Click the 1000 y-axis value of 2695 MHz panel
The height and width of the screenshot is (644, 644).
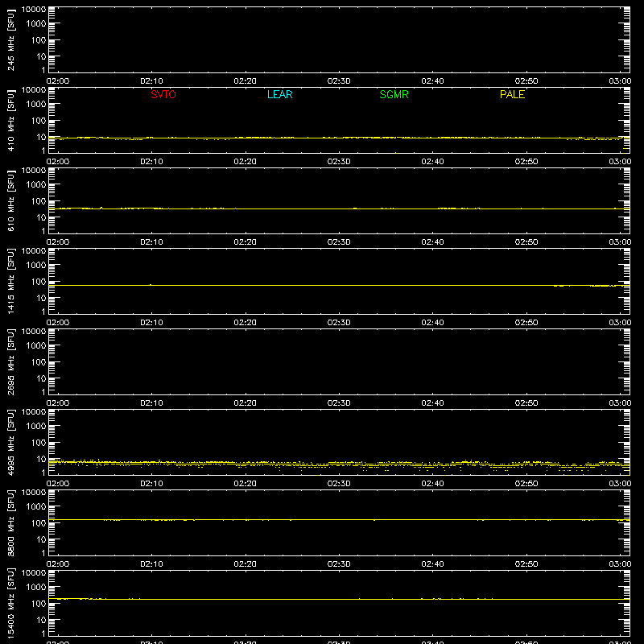(35, 346)
